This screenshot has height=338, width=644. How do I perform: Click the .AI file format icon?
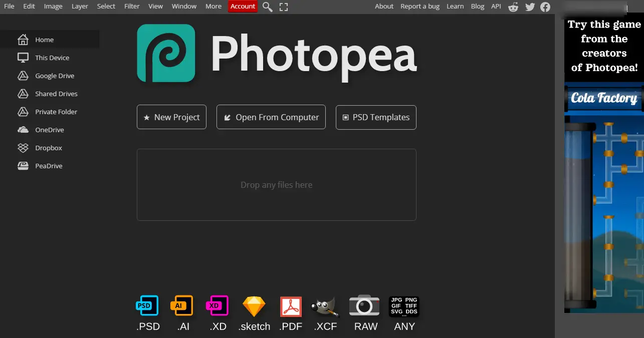[x=181, y=306]
